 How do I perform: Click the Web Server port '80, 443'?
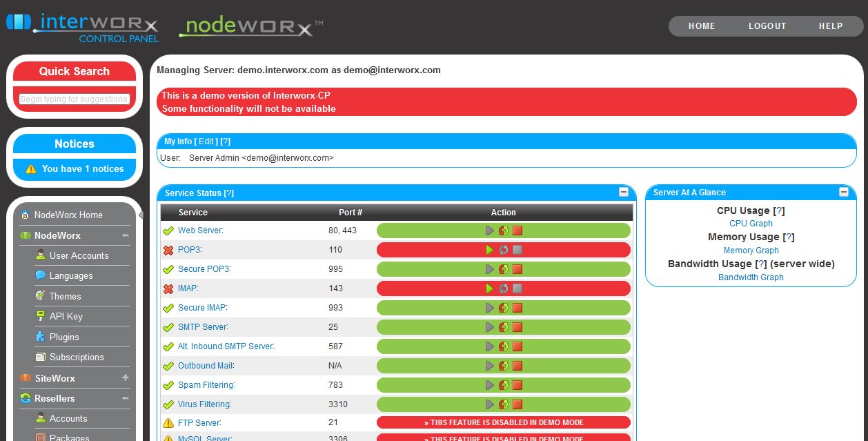pyautogui.click(x=342, y=231)
